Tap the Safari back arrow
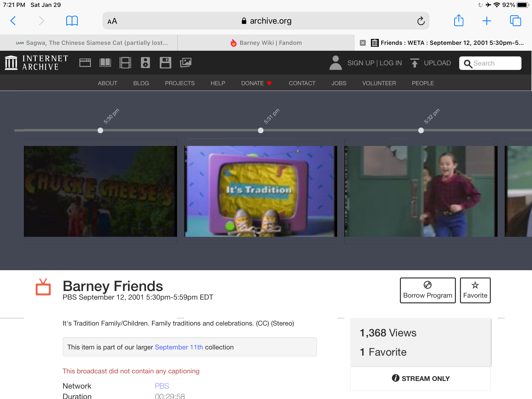This screenshot has width=532, height=399. pos(13,21)
